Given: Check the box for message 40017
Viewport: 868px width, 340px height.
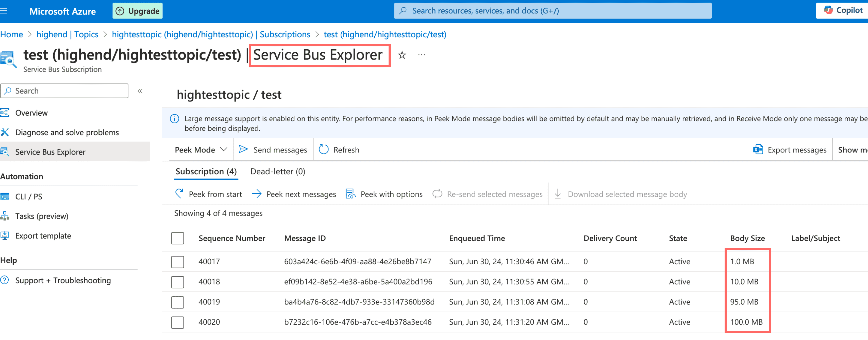Looking at the screenshot, I should coord(178,262).
